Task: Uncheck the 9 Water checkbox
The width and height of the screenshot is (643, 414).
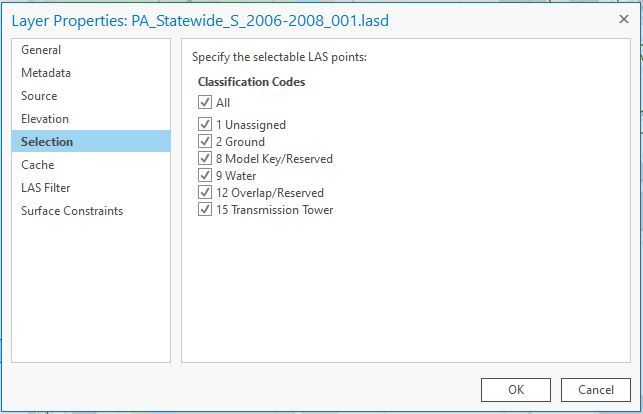Action: [205, 176]
